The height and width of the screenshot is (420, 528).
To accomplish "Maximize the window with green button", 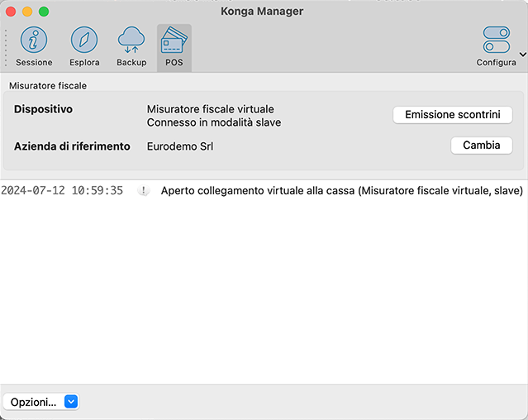I will [44, 12].
